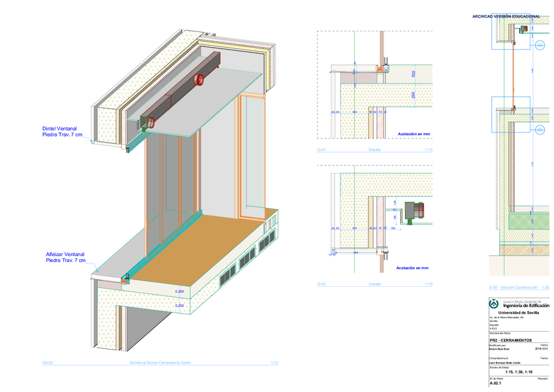Click the 0,250 dimension on axonometric slab
Screen dimensions: 554x392
point(179,305)
